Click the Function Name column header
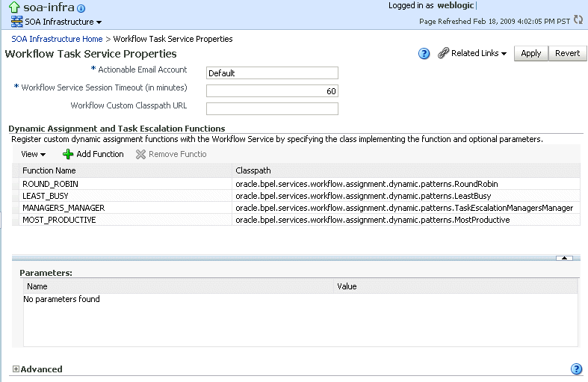This screenshot has height=382, width=588. (126, 170)
